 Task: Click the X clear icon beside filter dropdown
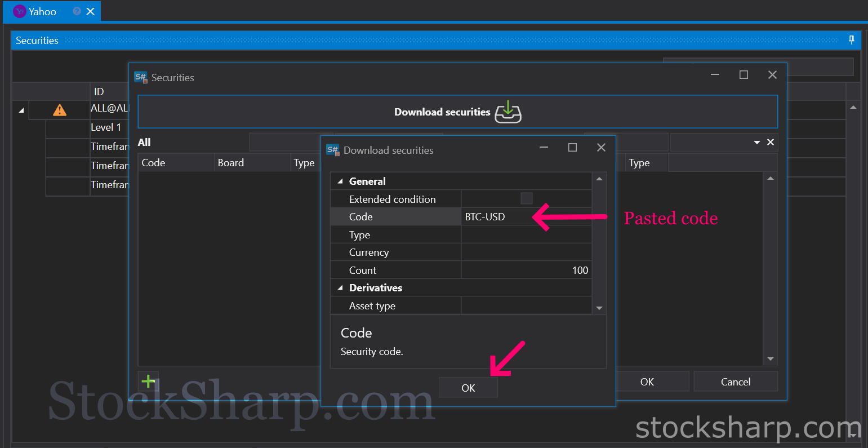[x=771, y=143]
